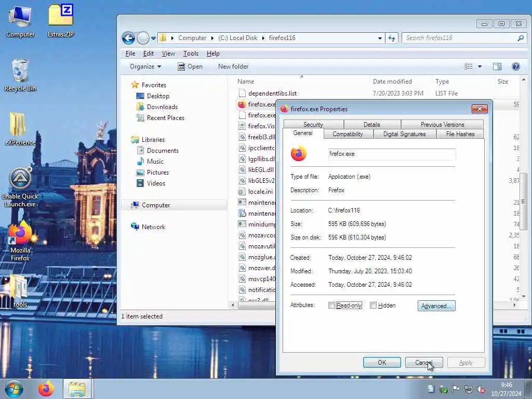Open the Extras.ZIP desktop icon
Image resolution: width=532 pixels, height=399 pixels.
[x=61, y=21]
